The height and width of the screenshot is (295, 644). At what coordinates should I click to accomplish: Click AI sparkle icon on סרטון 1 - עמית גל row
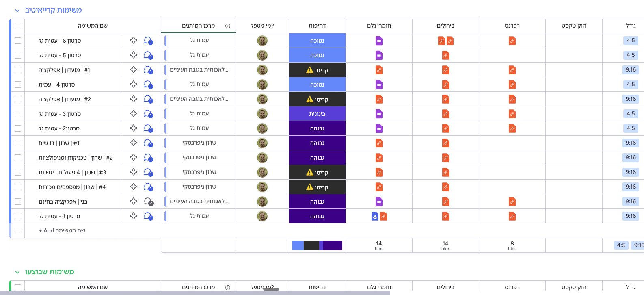tap(134, 216)
